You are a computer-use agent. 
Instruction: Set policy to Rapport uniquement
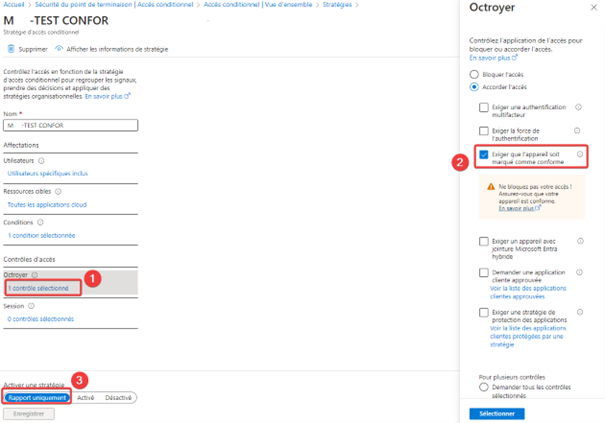coord(37,397)
